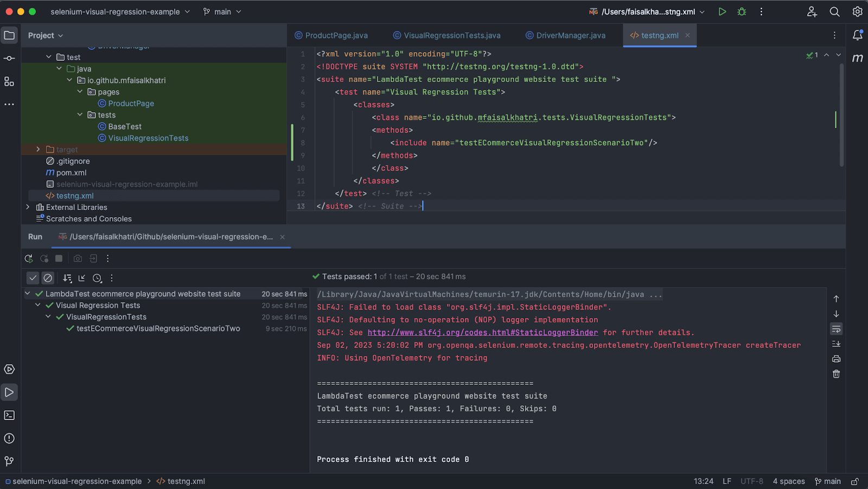Toggle show ignored tests filter
Viewport: 868px width, 489px height.
(48, 278)
